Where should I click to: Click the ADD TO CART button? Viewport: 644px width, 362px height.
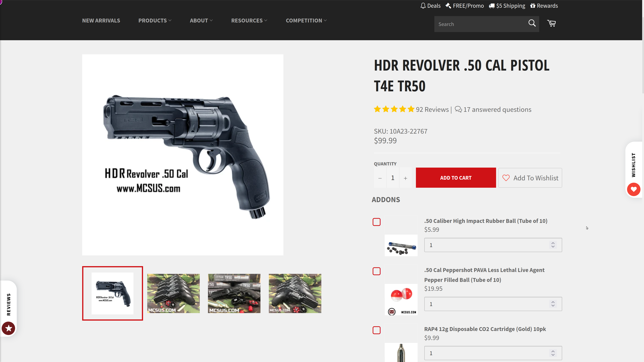(x=456, y=178)
